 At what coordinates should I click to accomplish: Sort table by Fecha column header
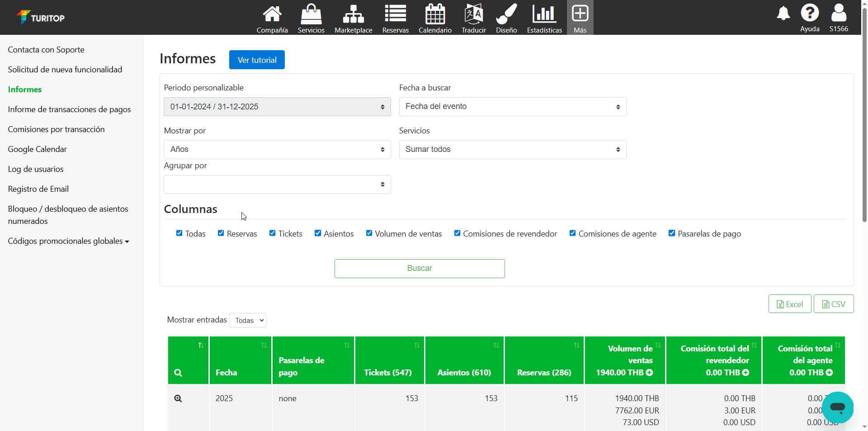240,360
